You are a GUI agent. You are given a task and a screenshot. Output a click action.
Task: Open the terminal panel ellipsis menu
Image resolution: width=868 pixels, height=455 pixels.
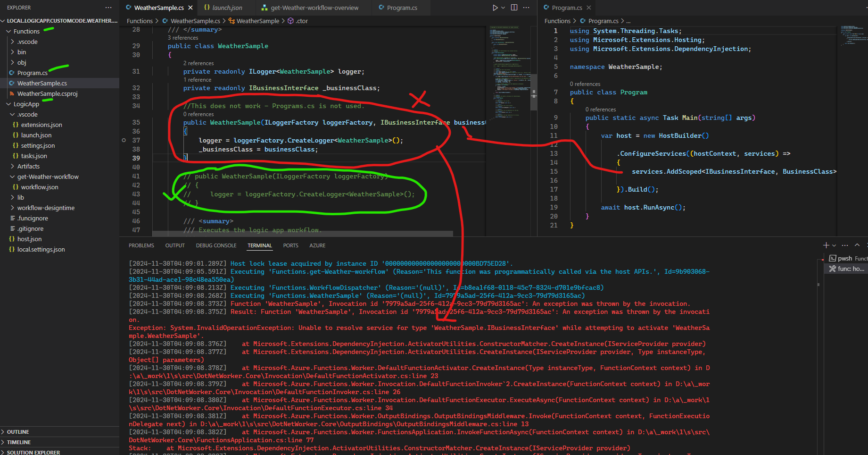844,245
